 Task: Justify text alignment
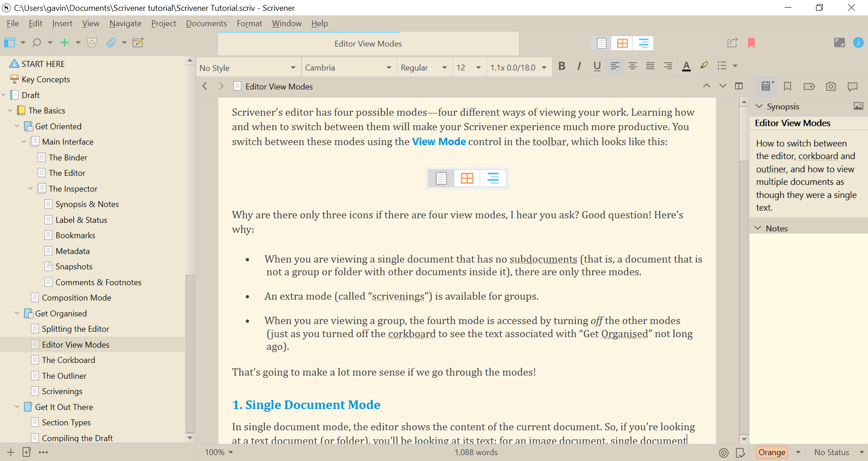(650, 66)
